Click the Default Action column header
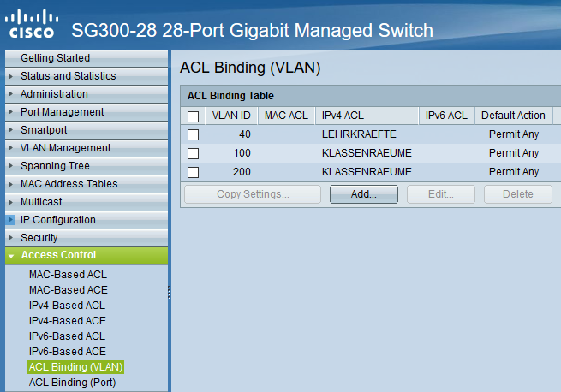Viewport: 561px width, 392px height. (x=513, y=116)
